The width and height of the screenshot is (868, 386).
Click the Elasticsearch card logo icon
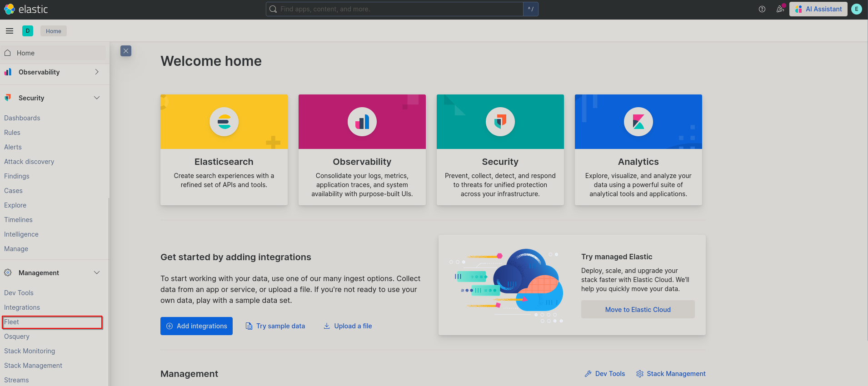(x=224, y=122)
